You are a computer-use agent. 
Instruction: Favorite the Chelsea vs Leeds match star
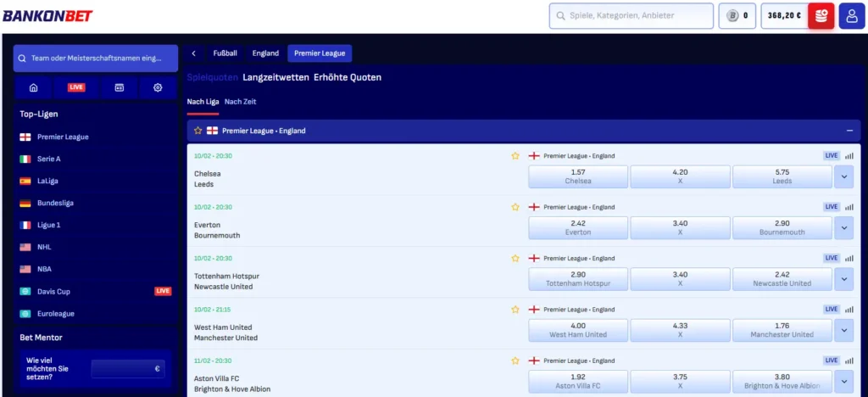coord(515,156)
